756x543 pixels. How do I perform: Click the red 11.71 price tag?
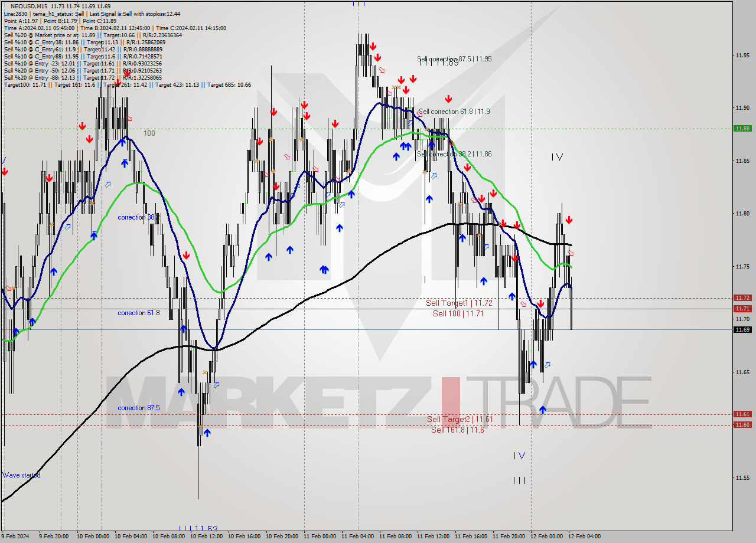pos(742,309)
